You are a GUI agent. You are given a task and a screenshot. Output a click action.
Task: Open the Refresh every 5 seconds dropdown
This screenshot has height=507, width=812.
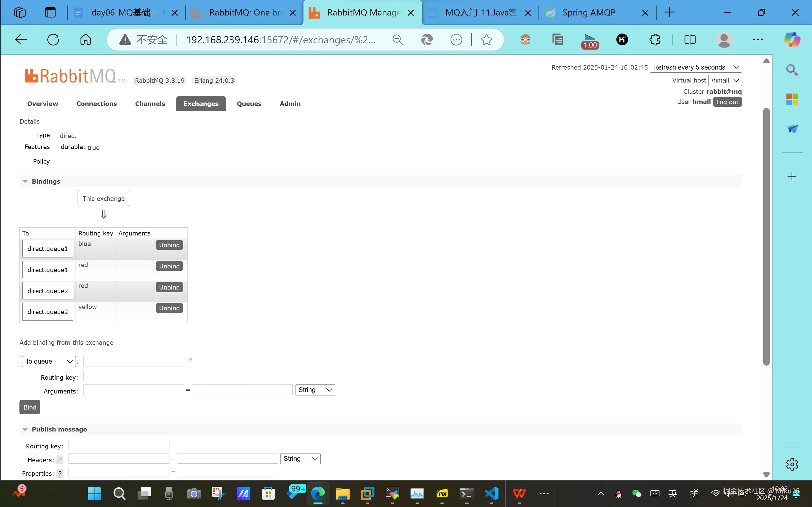click(x=696, y=67)
